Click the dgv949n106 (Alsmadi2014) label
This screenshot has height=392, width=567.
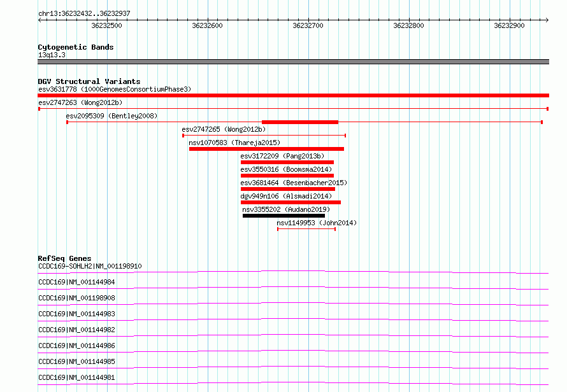286,196
